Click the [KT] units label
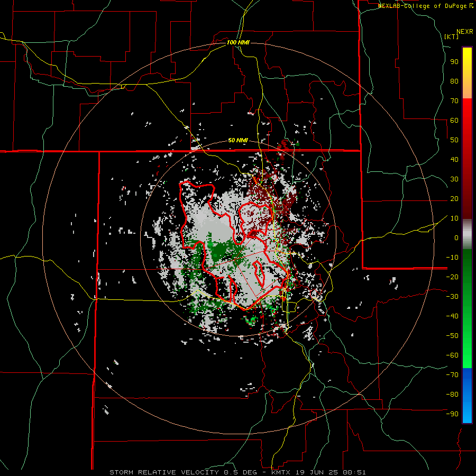 click(x=452, y=36)
